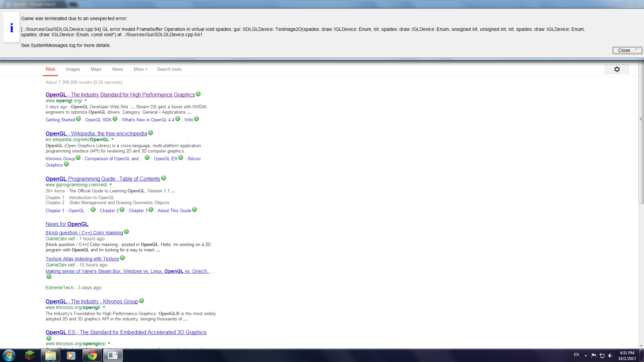Open Windows Media Player from the taskbar

(71, 355)
